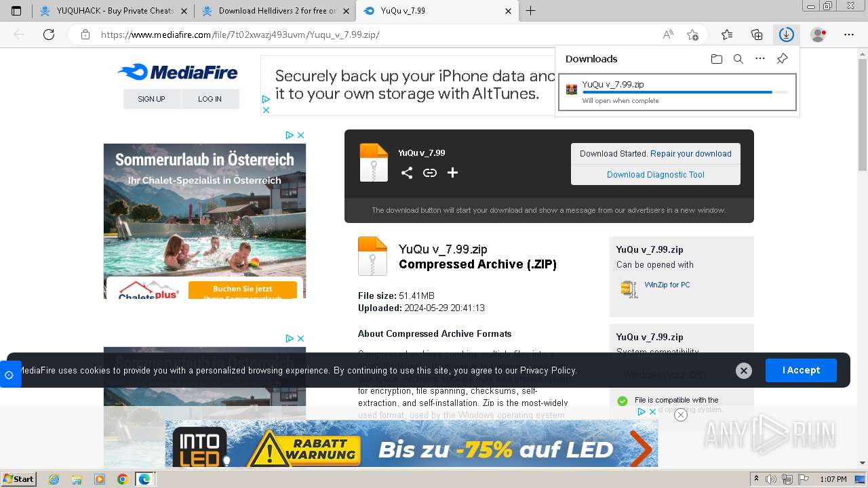868x488 pixels.
Task: Open the downloads folder
Action: 717,59
